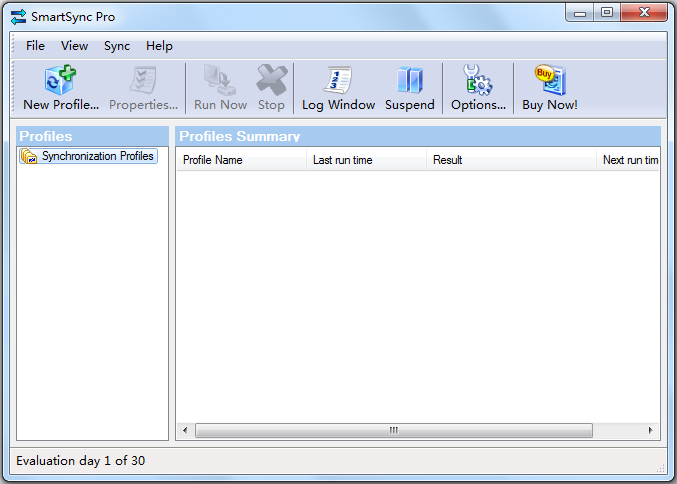
Task: Open the Options toolbar icon
Action: point(478,87)
